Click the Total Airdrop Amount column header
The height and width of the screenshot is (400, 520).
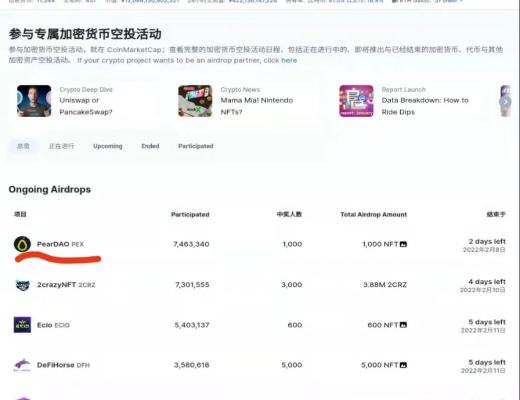(x=374, y=214)
